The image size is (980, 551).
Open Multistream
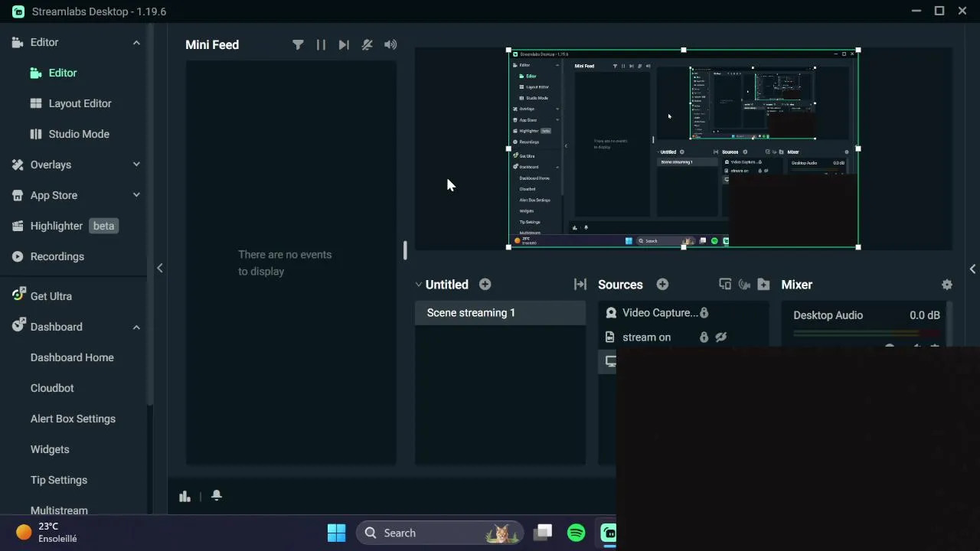point(59,509)
